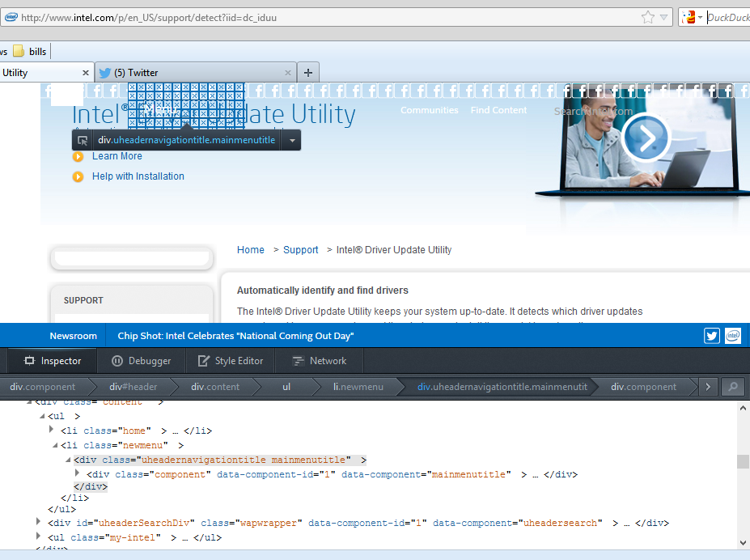The image size is (750, 560).
Task: Open a new tab with plus button
Action: 308,73
